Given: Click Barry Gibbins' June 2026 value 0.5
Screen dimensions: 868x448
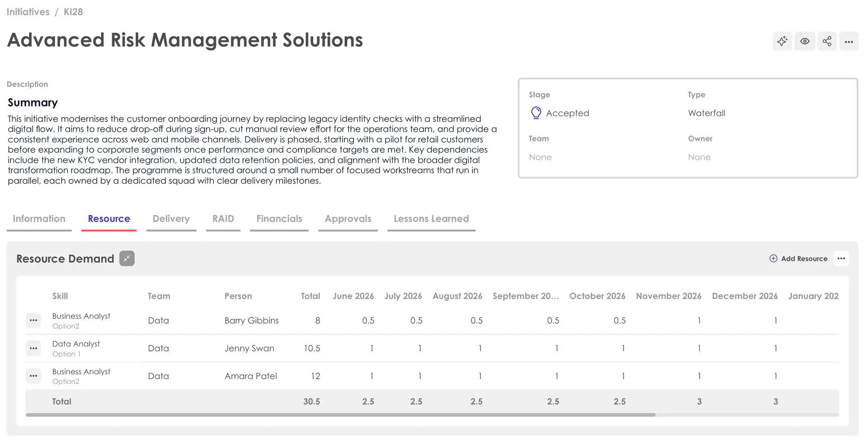Looking at the screenshot, I should [x=368, y=320].
